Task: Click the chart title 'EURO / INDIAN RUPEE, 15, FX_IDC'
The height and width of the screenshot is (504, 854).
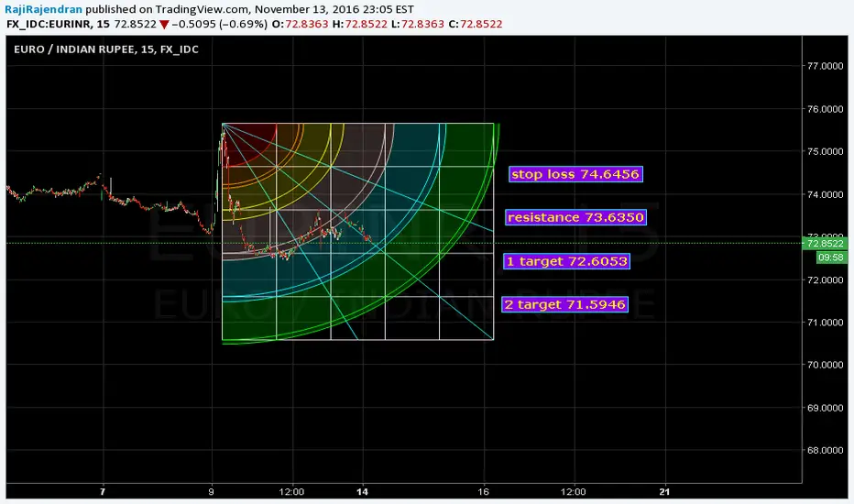Action: point(106,49)
